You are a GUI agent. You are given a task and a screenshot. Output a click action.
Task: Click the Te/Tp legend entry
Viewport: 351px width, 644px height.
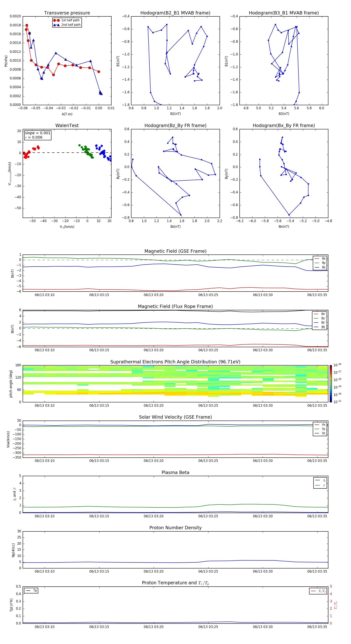[x=318, y=591]
